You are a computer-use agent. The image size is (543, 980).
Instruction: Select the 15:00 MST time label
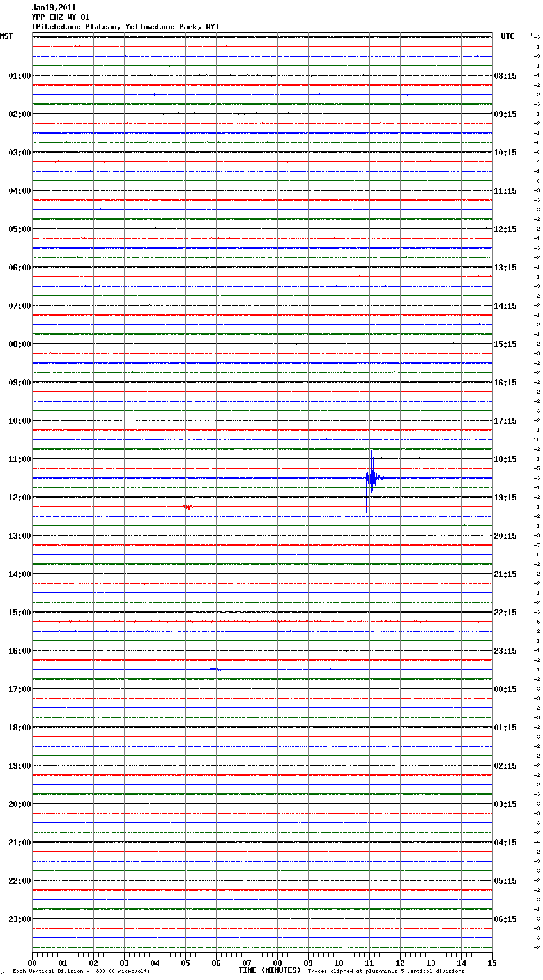[x=19, y=613]
